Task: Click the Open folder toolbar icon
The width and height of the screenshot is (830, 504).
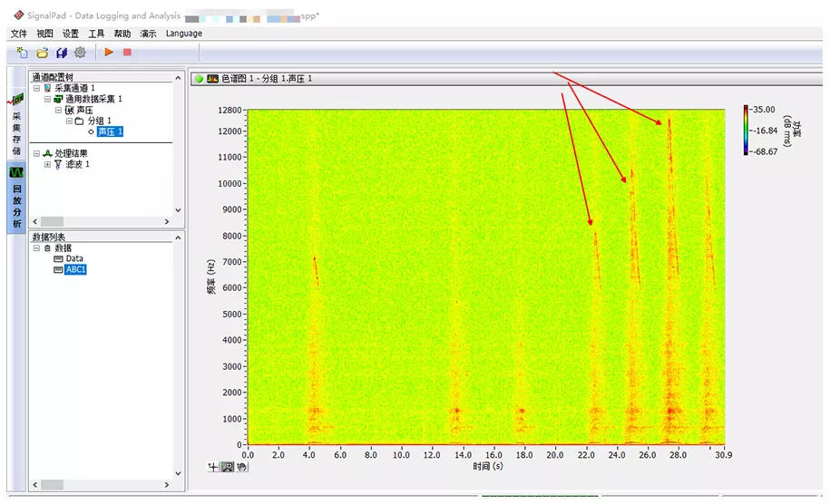Action: click(42, 53)
